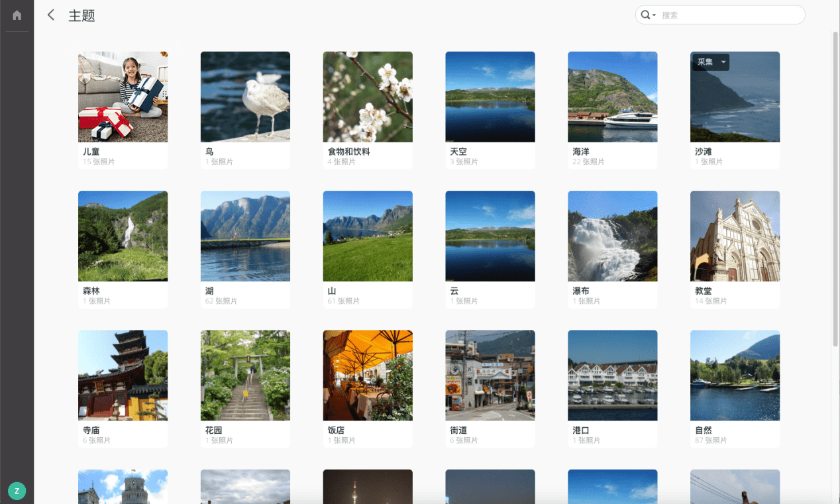This screenshot has height=504, width=840.
Task: Open the home icon in sidebar
Action: [x=17, y=15]
